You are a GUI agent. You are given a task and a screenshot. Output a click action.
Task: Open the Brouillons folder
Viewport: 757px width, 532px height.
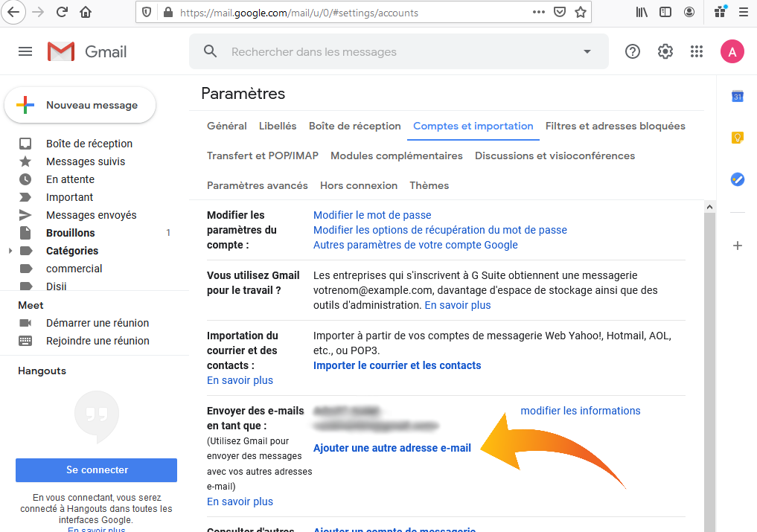[x=71, y=233]
